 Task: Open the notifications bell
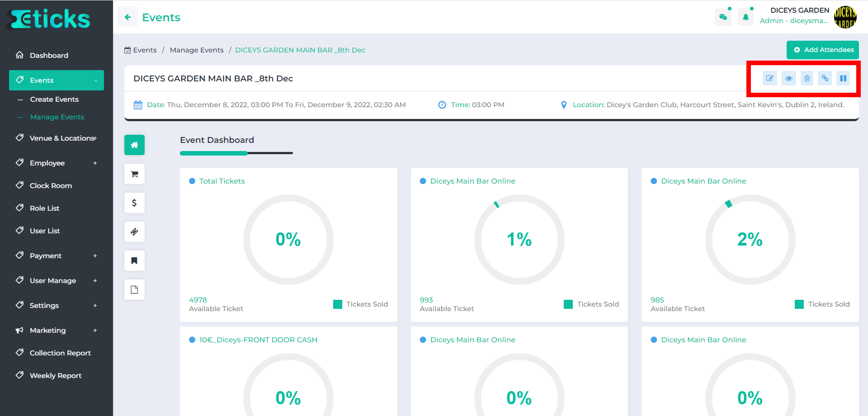pyautogui.click(x=746, y=18)
